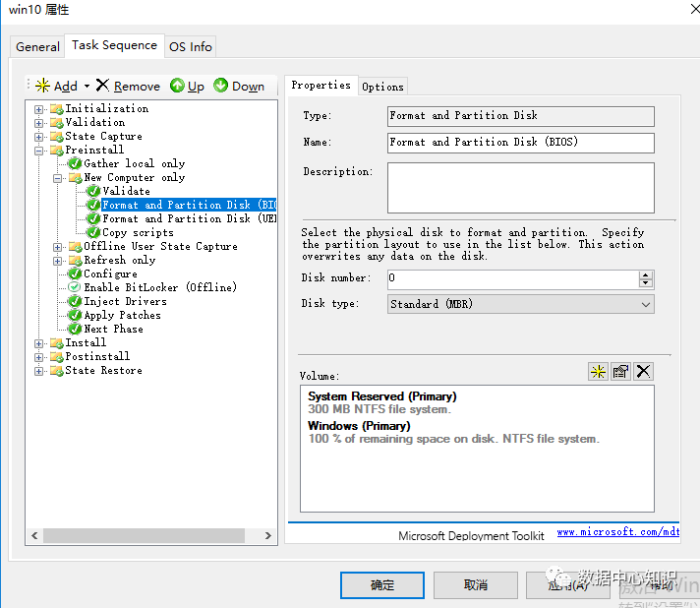Click the Validation folder icon
Viewport: 700px width, 608px height.
[57, 123]
